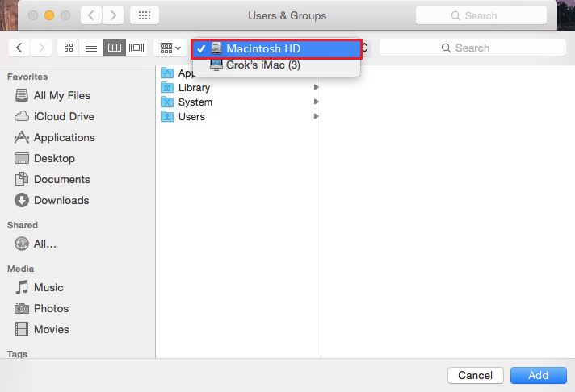
Task: Select the Library folder
Action: [238, 88]
